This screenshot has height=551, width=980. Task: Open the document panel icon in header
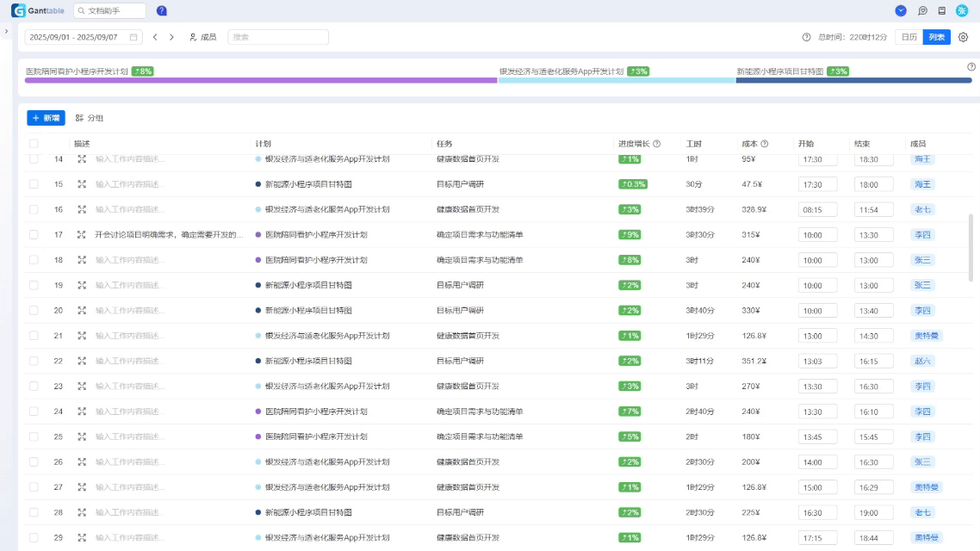[942, 10]
